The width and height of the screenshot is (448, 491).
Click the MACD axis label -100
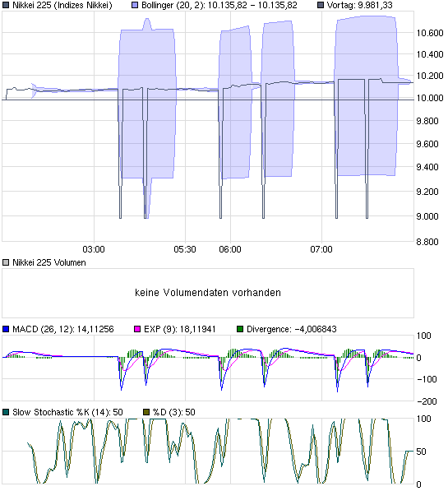427,379
